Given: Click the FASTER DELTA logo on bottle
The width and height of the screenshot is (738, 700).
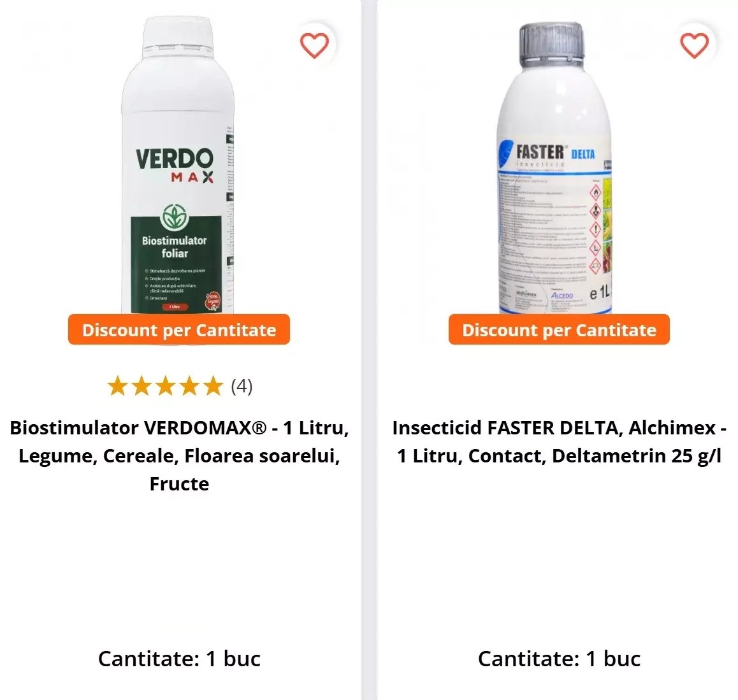Looking at the screenshot, I should tap(548, 153).
